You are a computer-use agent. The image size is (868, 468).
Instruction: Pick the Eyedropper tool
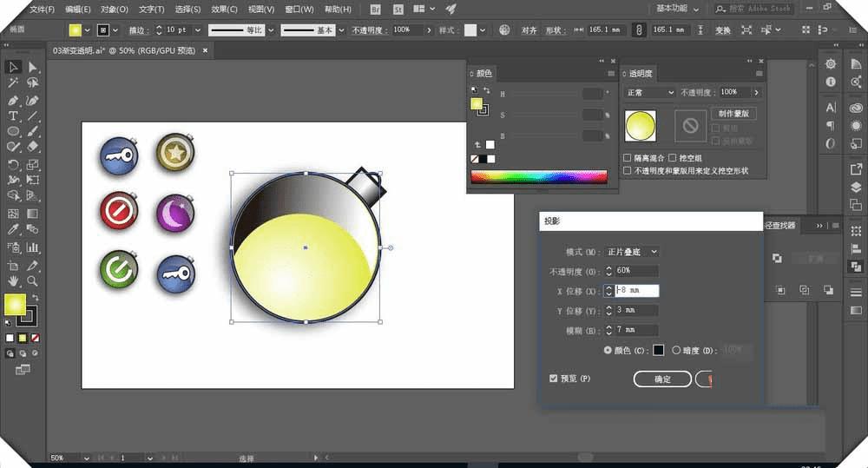(x=13, y=229)
